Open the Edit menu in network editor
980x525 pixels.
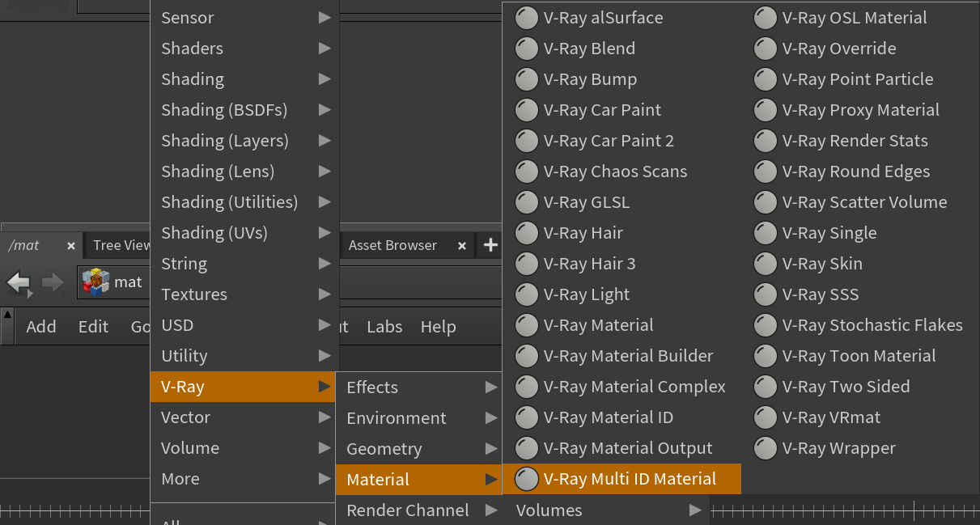(x=93, y=327)
